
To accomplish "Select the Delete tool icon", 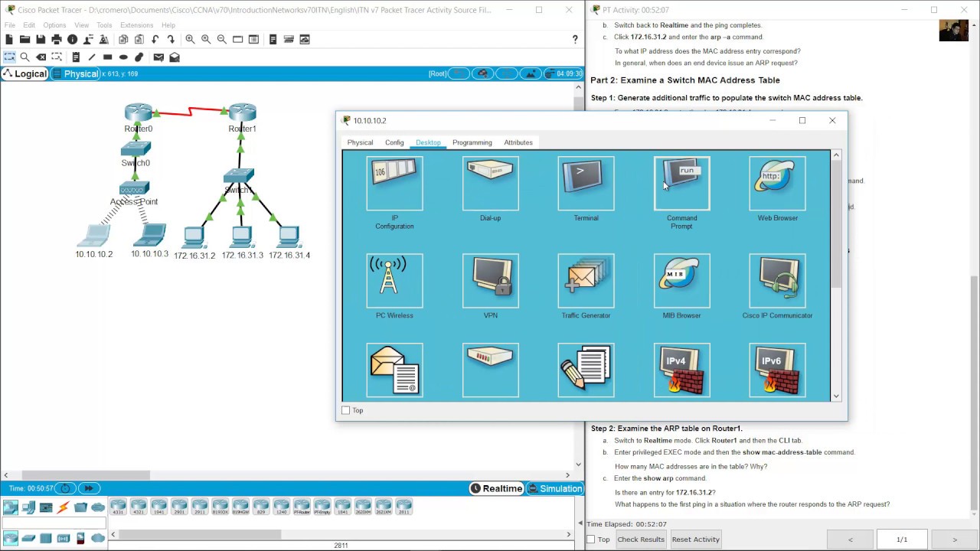I will tap(41, 57).
